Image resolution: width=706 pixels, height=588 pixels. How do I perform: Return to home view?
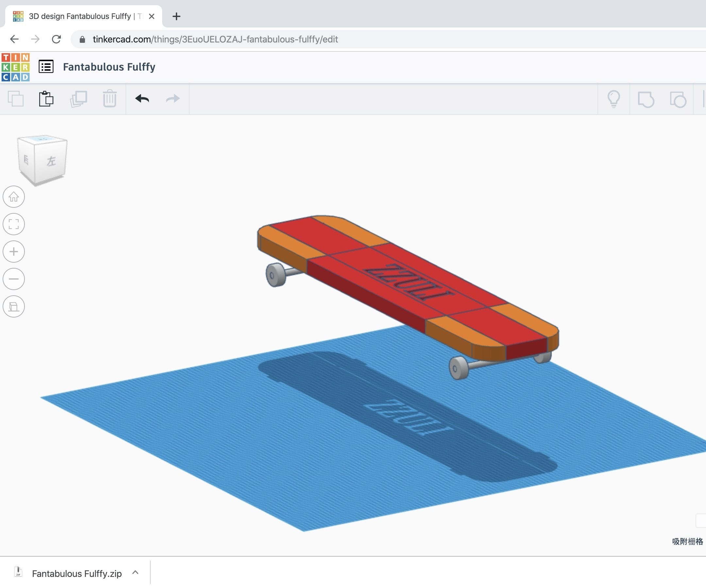(x=14, y=197)
